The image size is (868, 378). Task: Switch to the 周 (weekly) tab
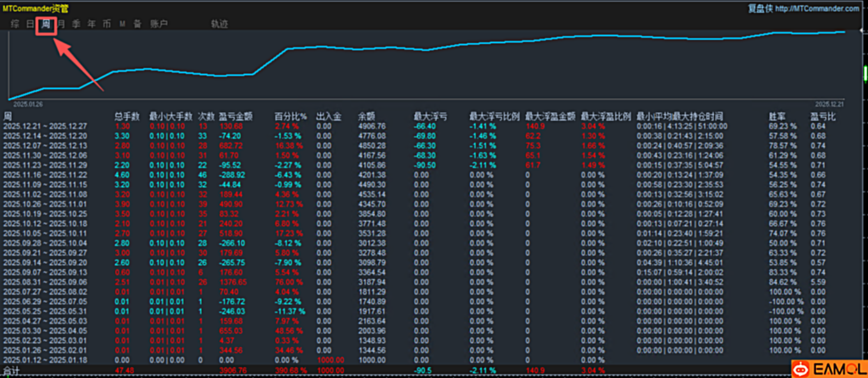[x=46, y=24]
